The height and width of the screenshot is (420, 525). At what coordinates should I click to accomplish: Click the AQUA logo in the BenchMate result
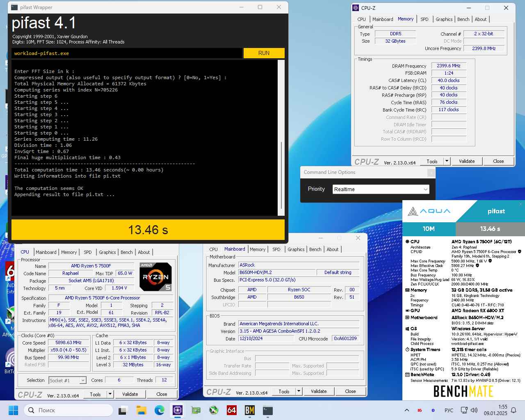coord(429,211)
